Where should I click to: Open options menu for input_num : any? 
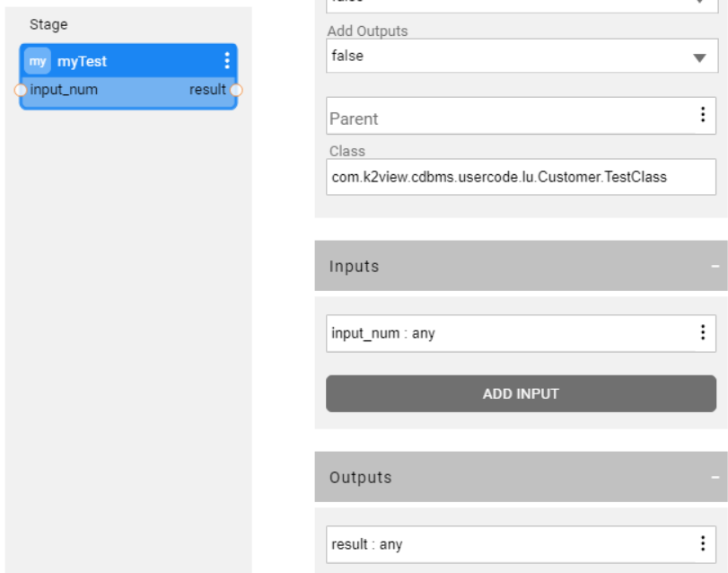tap(702, 333)
